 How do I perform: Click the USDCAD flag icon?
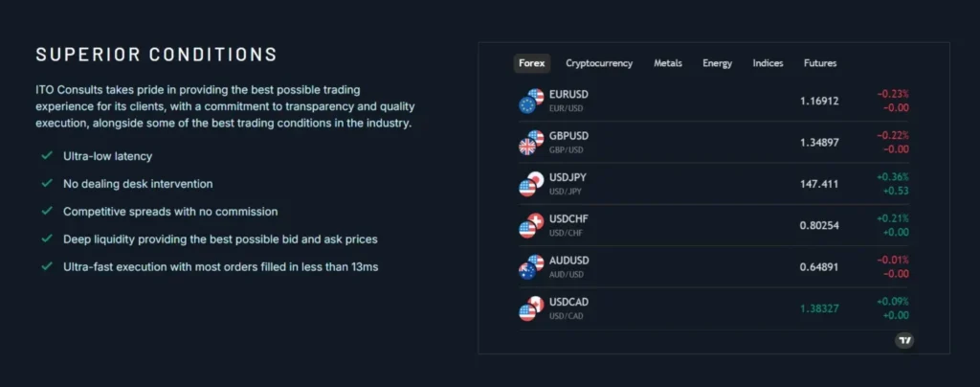tap(530, 307)
